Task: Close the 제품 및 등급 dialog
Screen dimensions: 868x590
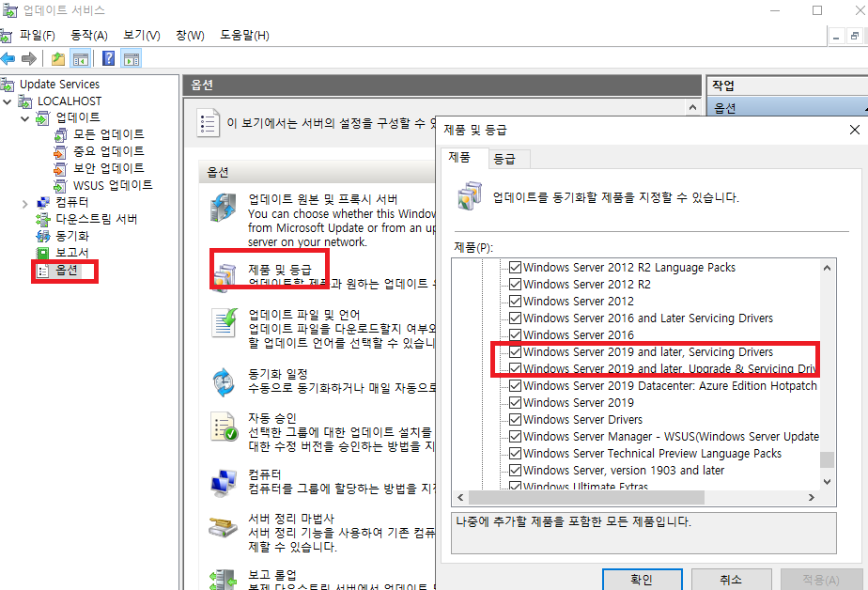Action: 855,130
